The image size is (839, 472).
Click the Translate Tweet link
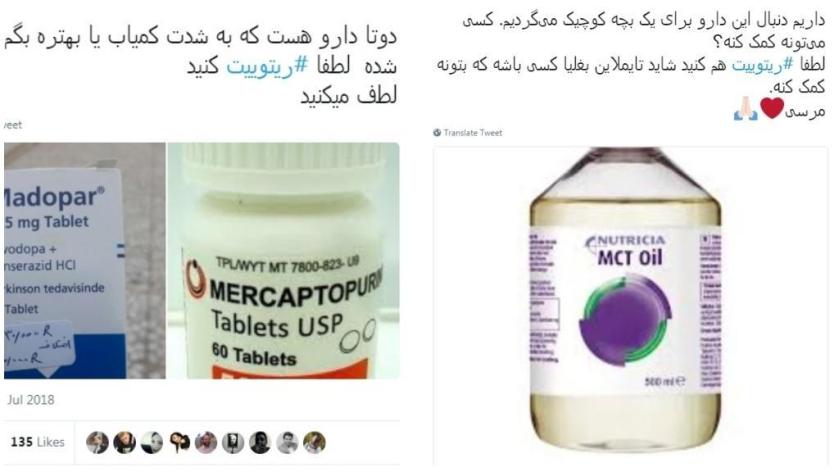click(x=472, y=133)
